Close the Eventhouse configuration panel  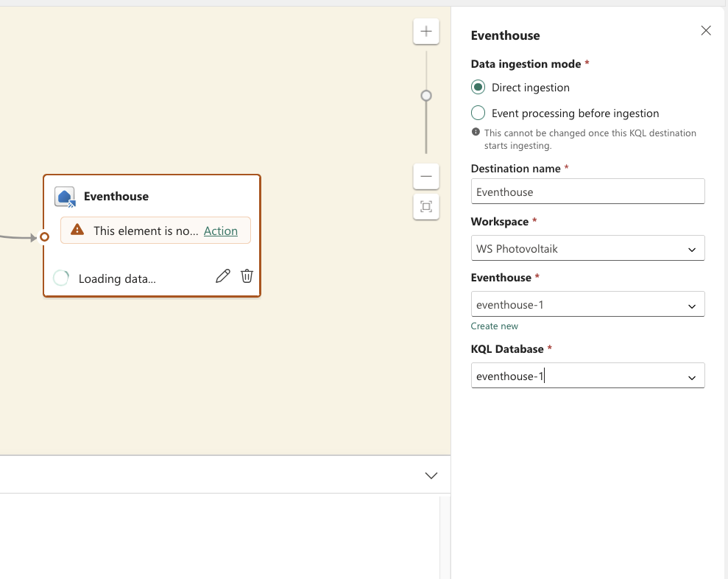pyautogui.click(x=706, y=30)
